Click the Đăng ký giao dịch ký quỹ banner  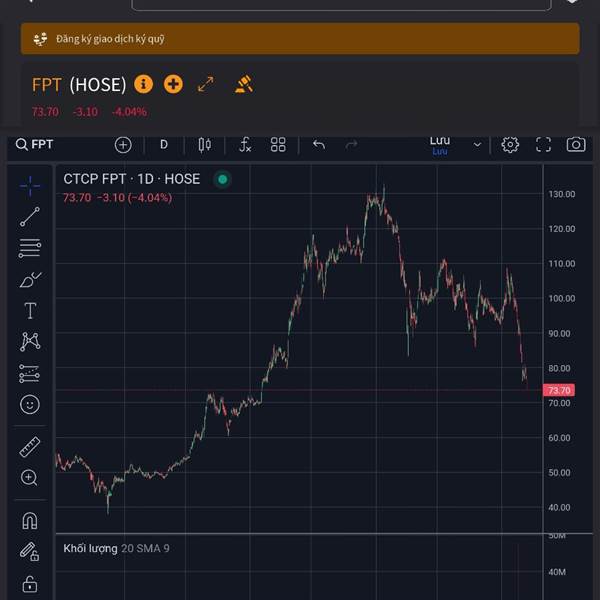[x=300, y=39]
